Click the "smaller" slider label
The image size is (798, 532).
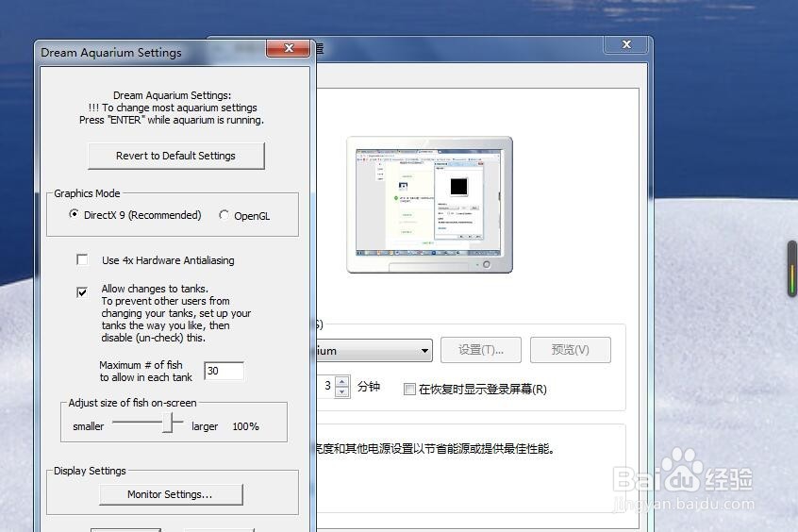tap(88, 426)
